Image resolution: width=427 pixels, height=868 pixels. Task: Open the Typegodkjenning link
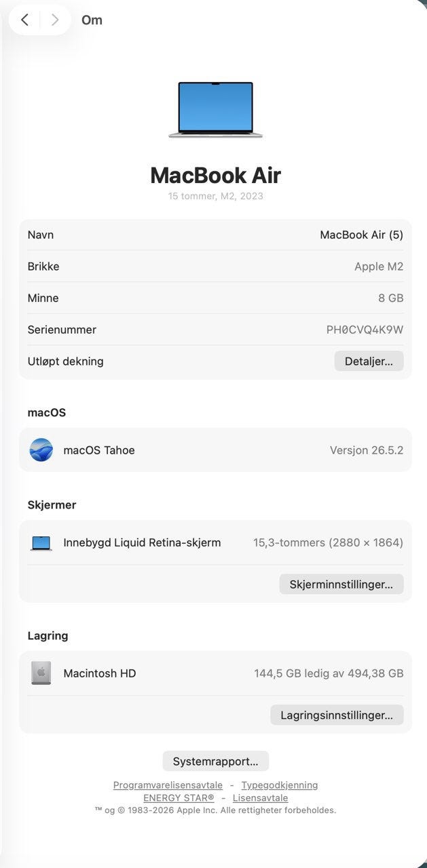tap(280, 785)
